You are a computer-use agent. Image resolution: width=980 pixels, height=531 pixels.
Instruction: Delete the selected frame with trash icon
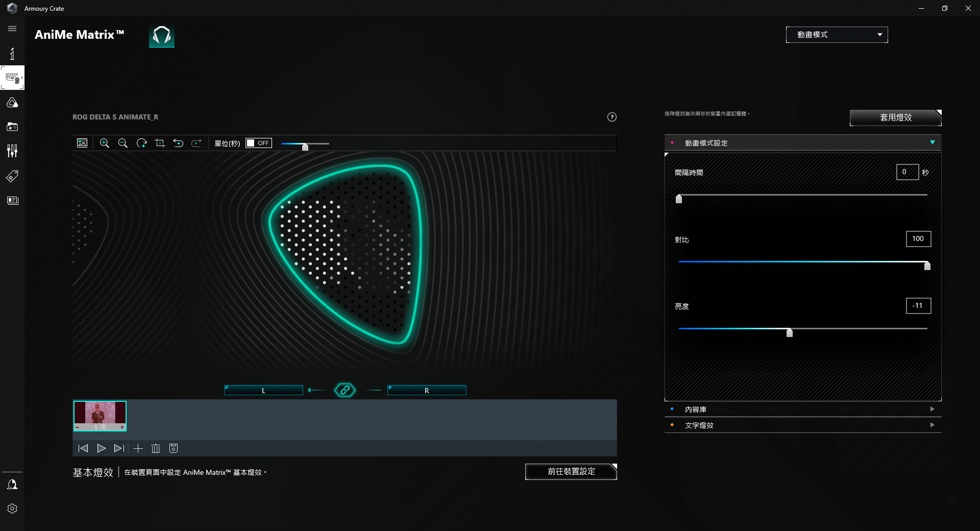(x=156, y=448)
